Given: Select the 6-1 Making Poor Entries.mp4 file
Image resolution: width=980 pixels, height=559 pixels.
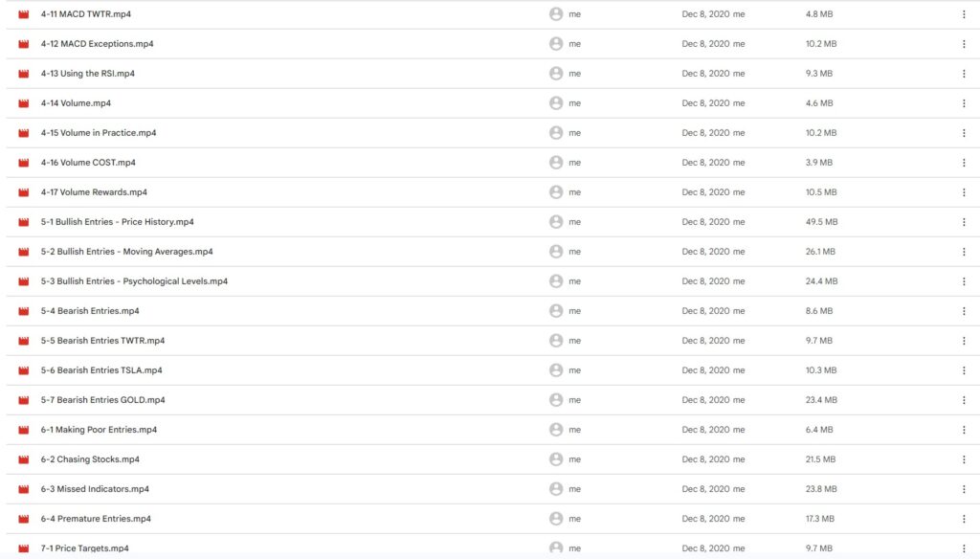Looking at the screenshot, I should [x=99, y=430].
